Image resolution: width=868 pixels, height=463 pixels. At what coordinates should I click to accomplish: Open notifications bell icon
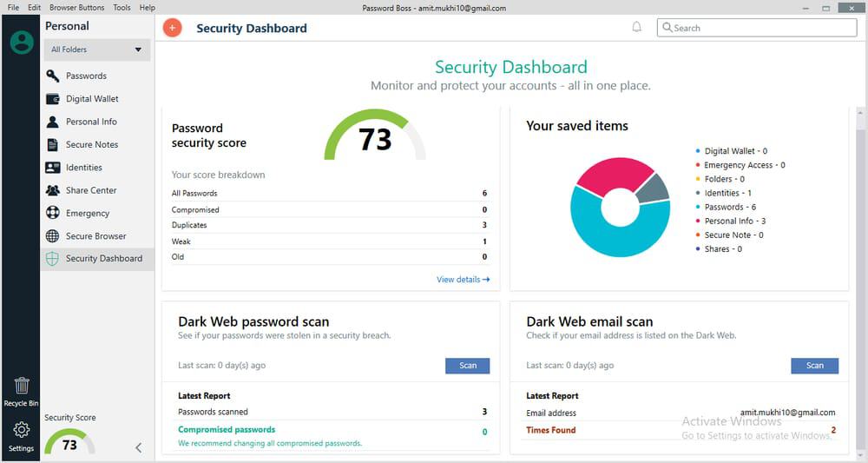636,27
